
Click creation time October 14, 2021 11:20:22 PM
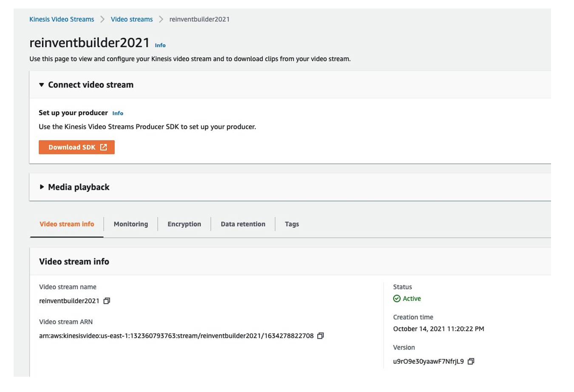pos(439,329)
